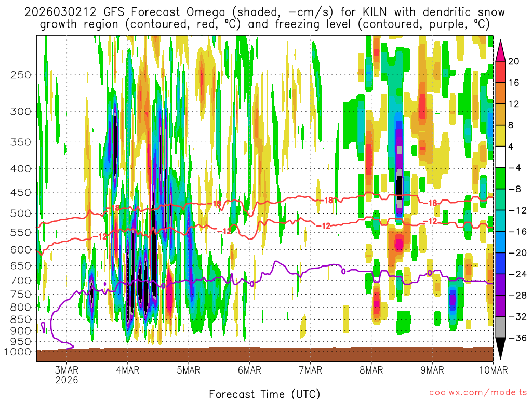Image resolution: width=532 pixels, height=399 pixels.
Task: Click the 900 pressure level label
Action: pyautogui.click(x=21, y=330)
